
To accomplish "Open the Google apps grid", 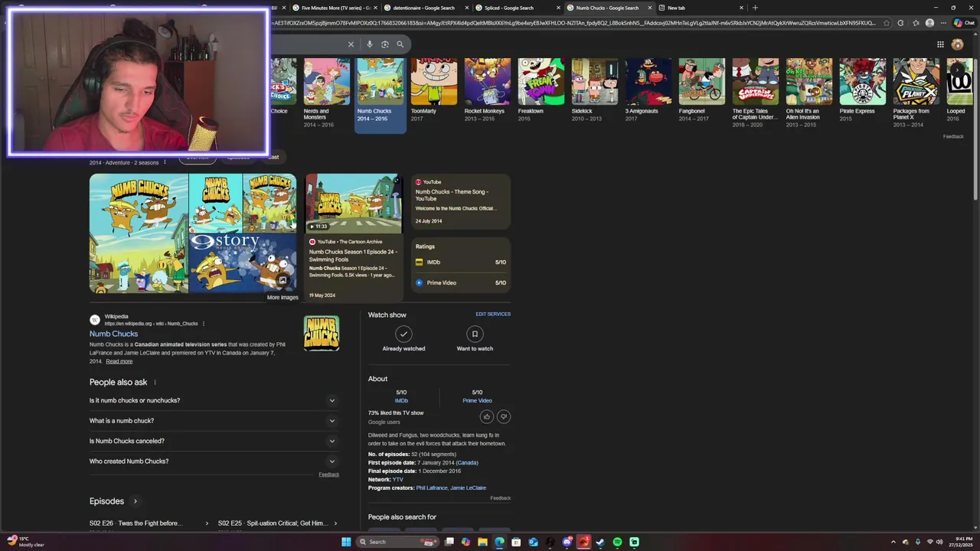I will [940, 44].
